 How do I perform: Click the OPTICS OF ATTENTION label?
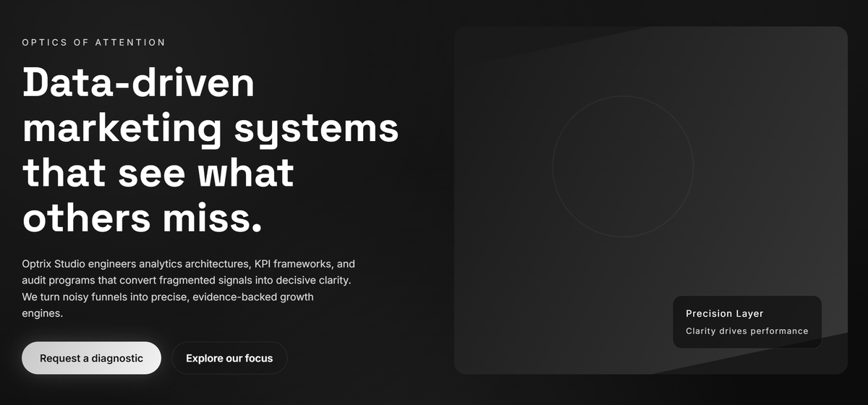pyautogui.click(x=94, y=43)
